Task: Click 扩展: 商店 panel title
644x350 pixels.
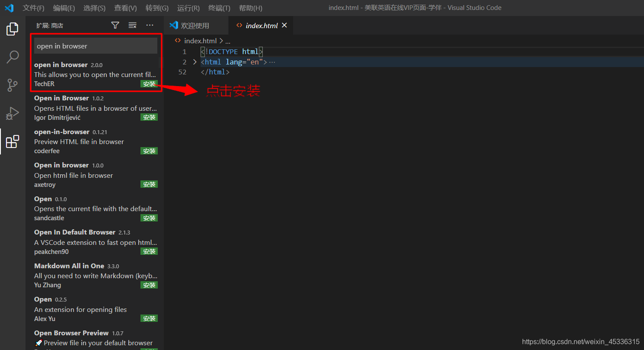Action: (50, 26)
